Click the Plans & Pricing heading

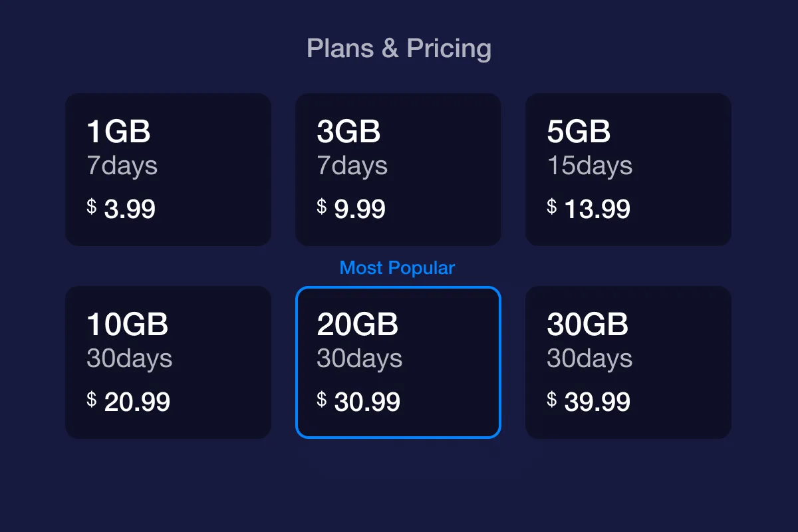click(x=399, y=49)
